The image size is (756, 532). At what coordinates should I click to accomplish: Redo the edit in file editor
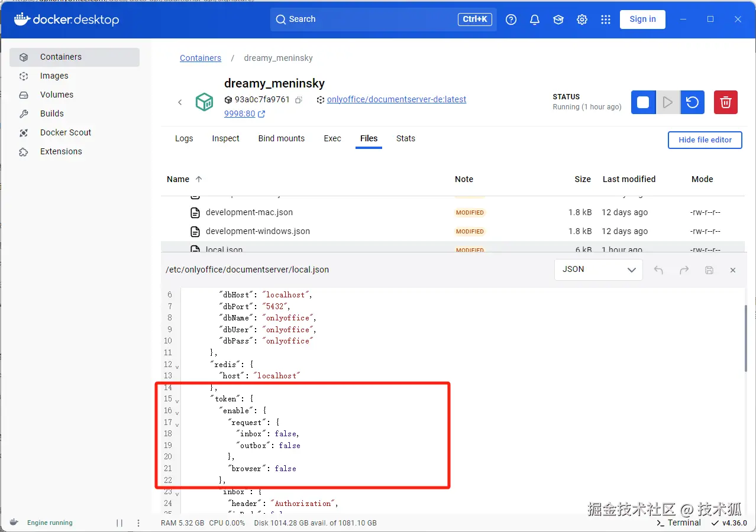tap(684, 270)
